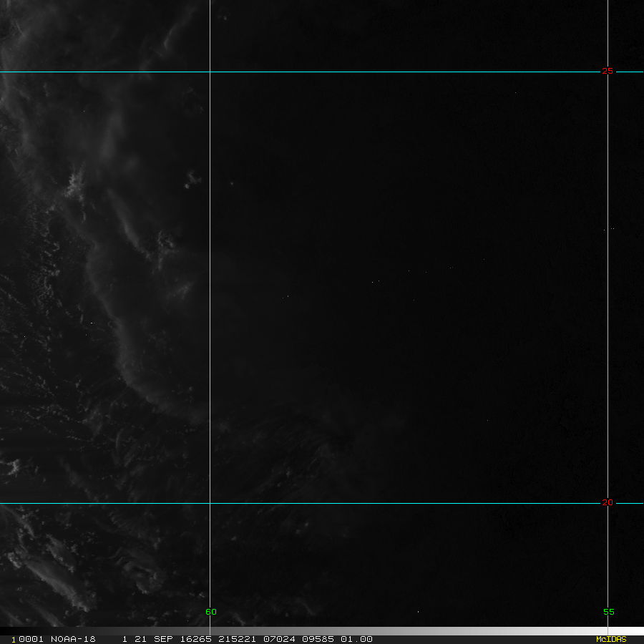Click the yellow McIDAS label
This screenshot has height=644, width=644.
[x=611, y=639]
